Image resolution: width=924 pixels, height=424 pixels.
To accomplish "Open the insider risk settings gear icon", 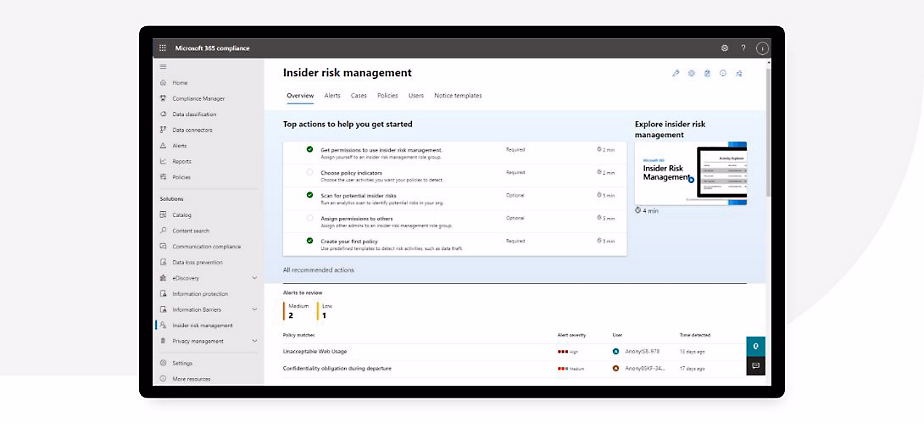I will coord(691,73).
